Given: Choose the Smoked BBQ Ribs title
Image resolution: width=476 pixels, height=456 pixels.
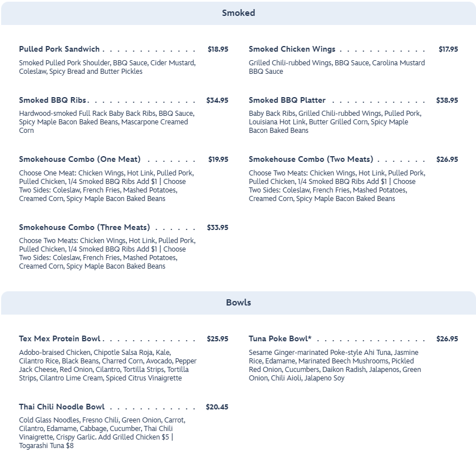Looking at the screenshot, I should click(x=53, y=101).
